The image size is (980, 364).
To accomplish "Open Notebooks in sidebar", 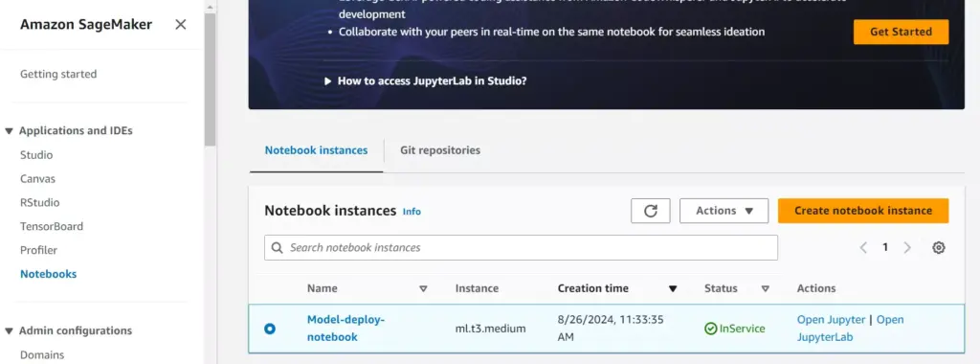I will click(48, 274).
